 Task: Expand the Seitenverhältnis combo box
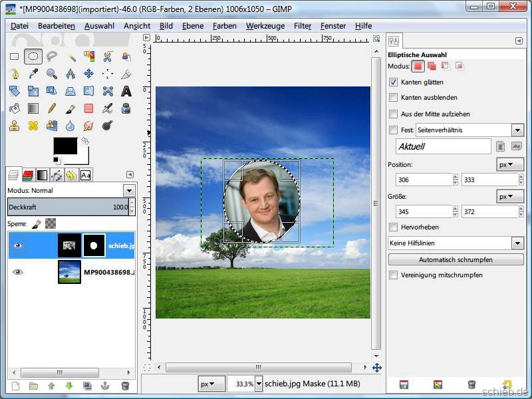[x=517, y=130]
